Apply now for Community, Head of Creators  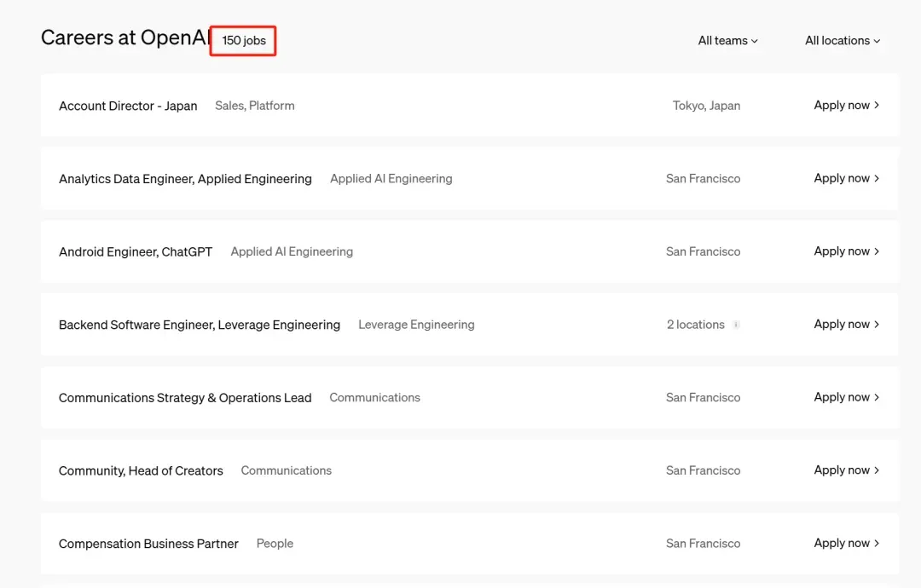846,470
